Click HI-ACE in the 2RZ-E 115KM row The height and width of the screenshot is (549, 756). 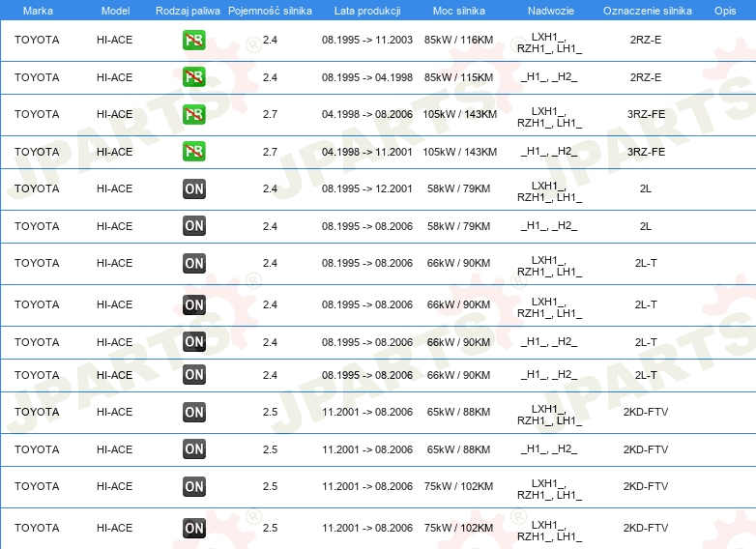[114, 77]
